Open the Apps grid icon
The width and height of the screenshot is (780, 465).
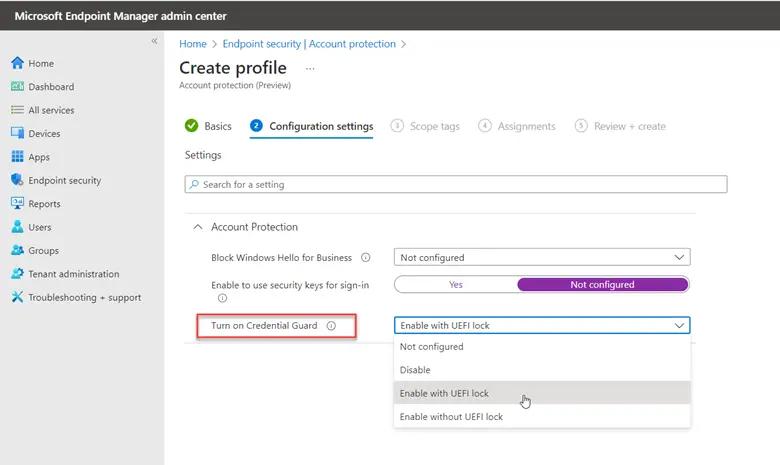17,157
